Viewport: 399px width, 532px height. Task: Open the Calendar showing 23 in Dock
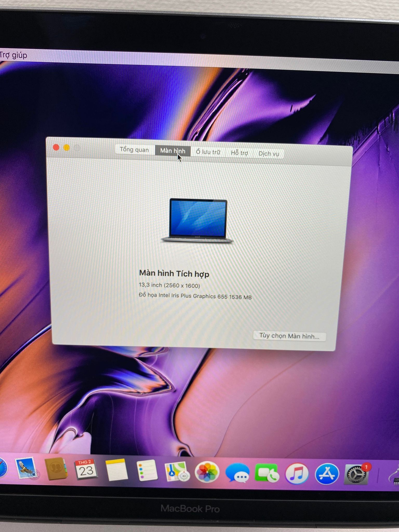(x=86, y=470)
